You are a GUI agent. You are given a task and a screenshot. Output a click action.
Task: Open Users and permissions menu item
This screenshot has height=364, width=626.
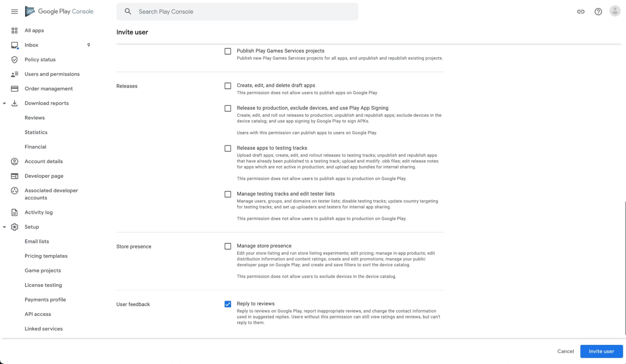(x=52, y=74)
